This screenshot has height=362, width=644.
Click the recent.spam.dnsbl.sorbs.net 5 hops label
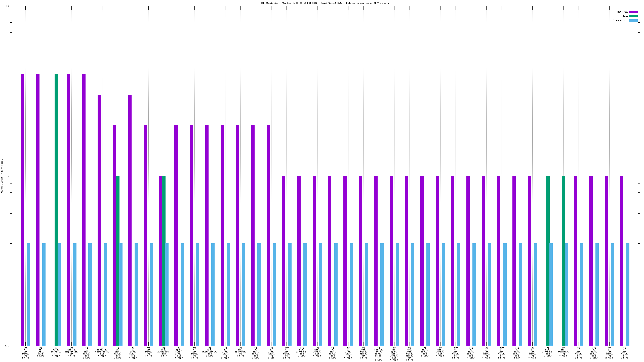[x=379, y=354]
